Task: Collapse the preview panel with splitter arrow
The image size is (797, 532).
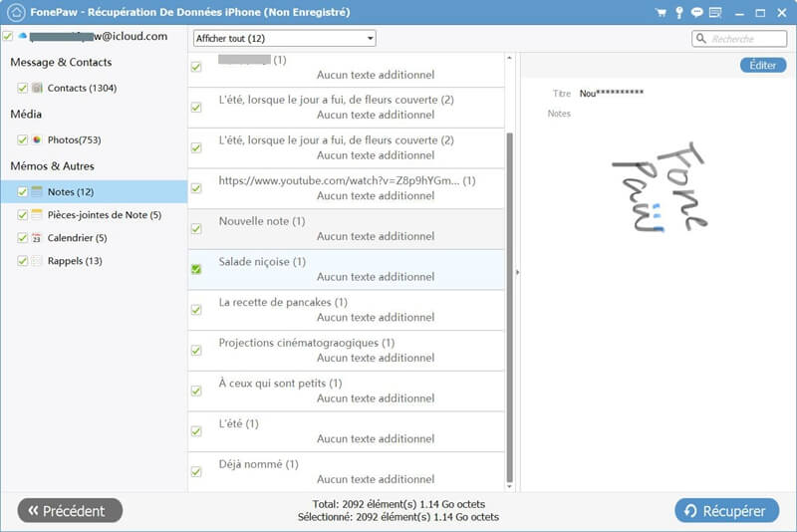Action: point(517,272)
